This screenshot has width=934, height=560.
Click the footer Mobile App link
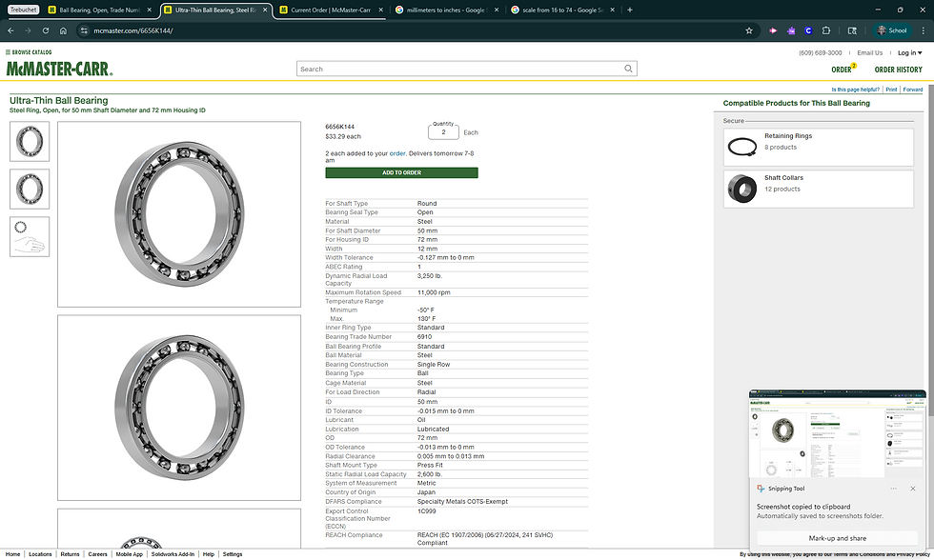tap(130, 554)
